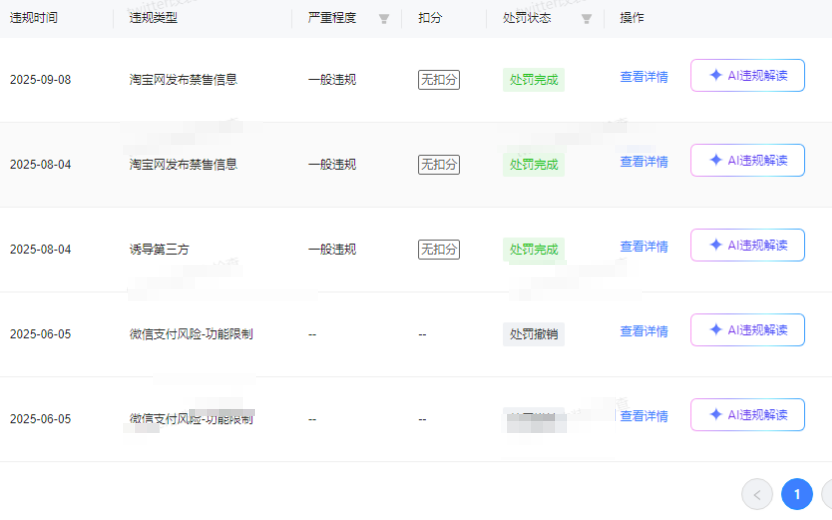
Task: Click AI违规解读 for first 2025-08-04 淘宝网 row
Action: point(747,160)
